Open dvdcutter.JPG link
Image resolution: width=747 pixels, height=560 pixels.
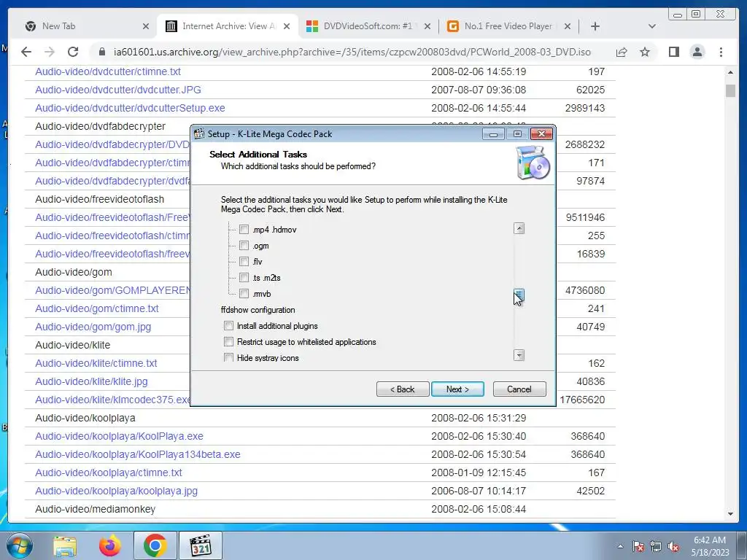pyautogui.click(x=118, y=90)
